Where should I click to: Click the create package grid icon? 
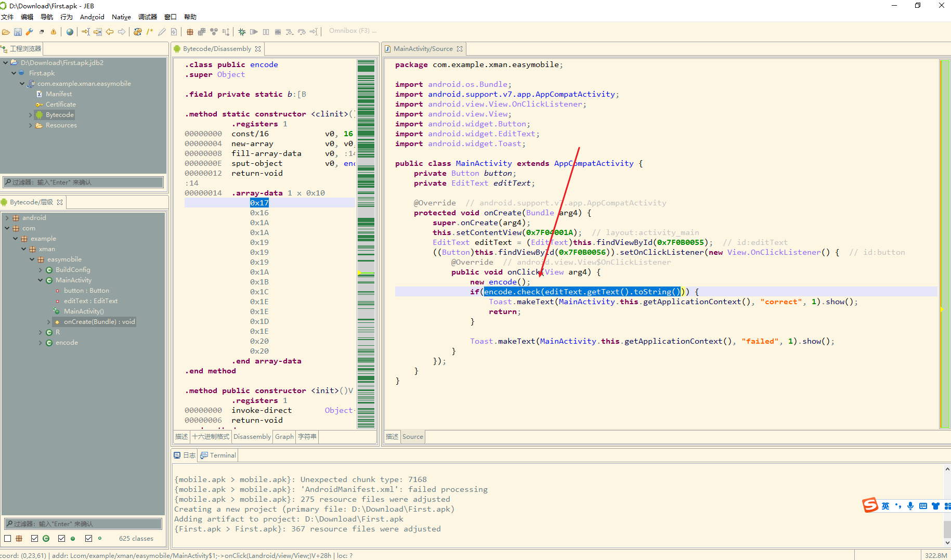tap(190, 32)
